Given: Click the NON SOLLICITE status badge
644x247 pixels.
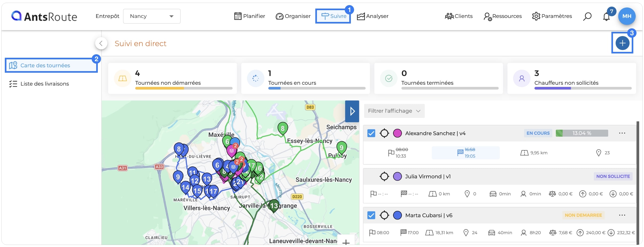Looking at the screenshot, I should tap(613, 176).
